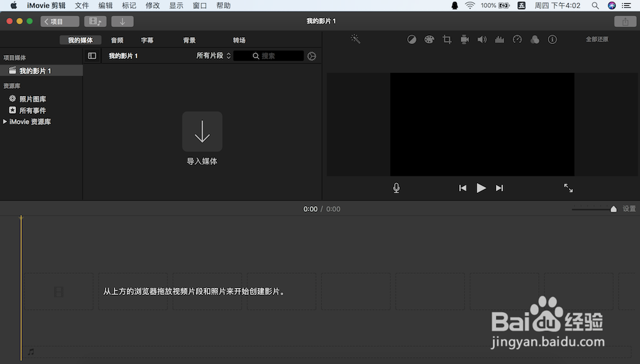Open the stabilization camera tool
The image size is (640, 364).
465,40
